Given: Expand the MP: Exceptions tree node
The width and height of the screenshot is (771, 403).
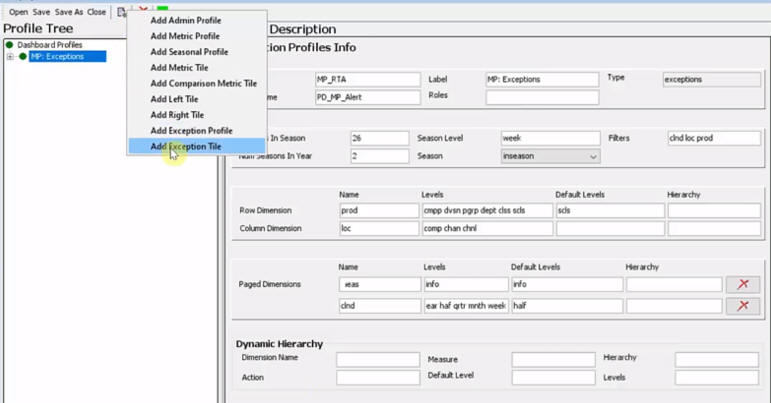Looking at the screenshot, I should pyautogui.click(x=10, y=57).
